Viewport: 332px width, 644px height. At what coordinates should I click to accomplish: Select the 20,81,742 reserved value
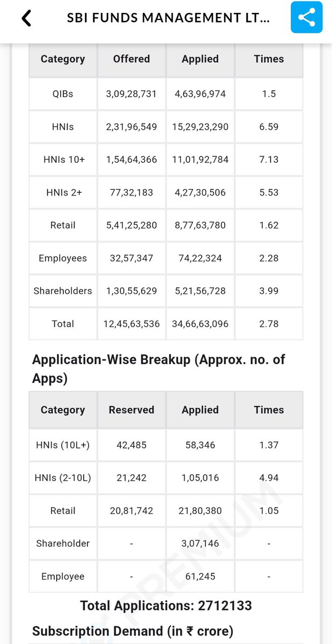tap(131, 510)
